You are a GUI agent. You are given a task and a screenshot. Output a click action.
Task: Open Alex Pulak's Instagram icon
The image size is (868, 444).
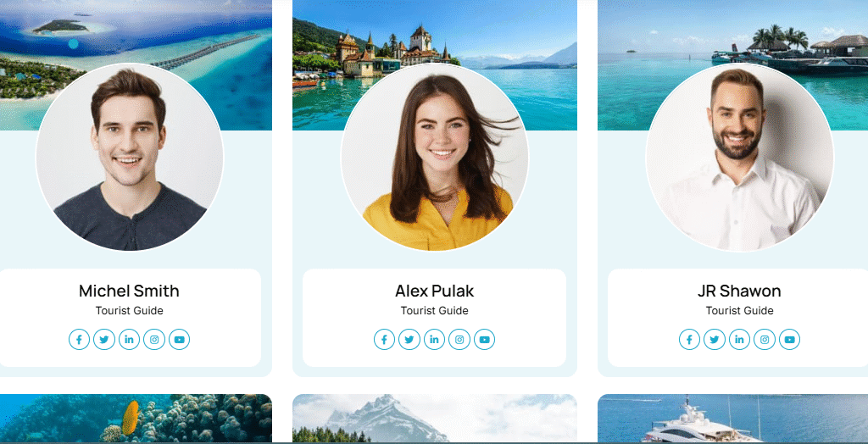[459, 340]
